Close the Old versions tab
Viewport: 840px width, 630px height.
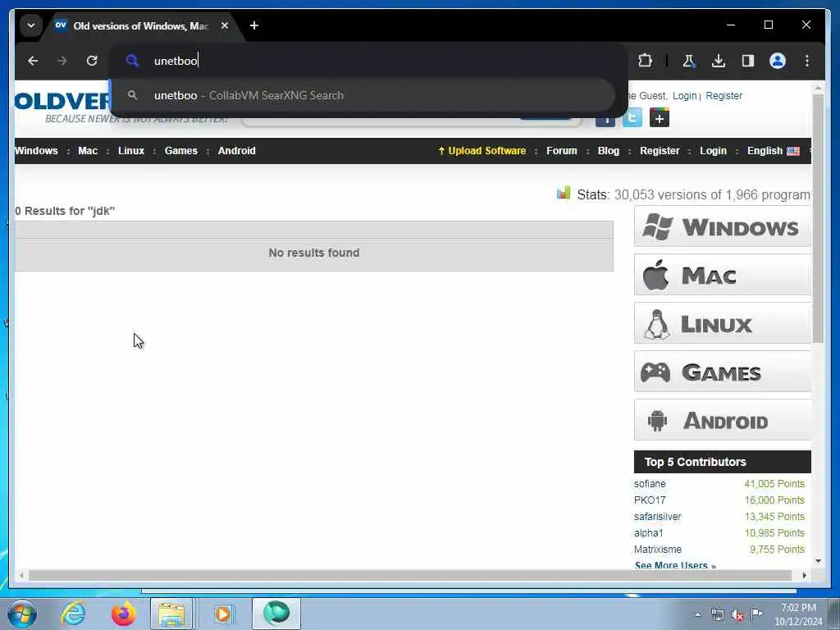225,25
